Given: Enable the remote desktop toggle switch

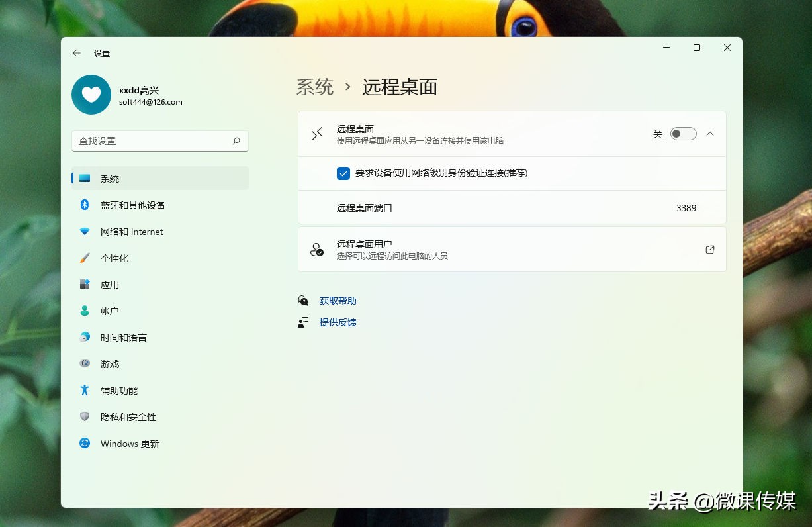Looking at the screenshot, I should [683, 133].
